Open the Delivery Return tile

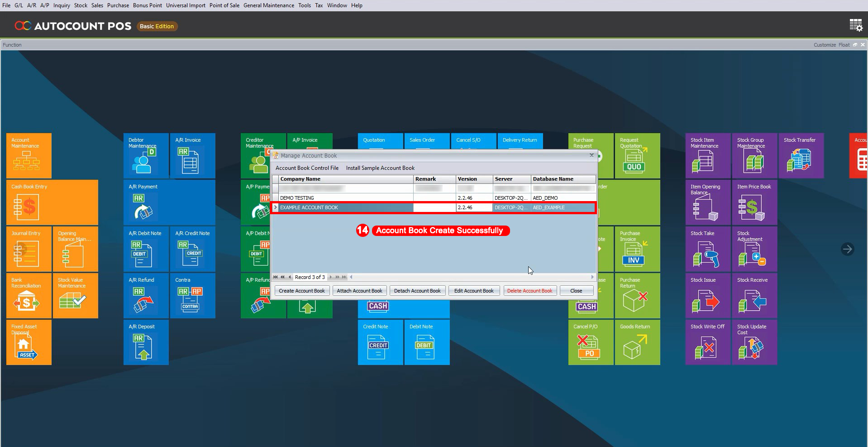click(520, 141)
